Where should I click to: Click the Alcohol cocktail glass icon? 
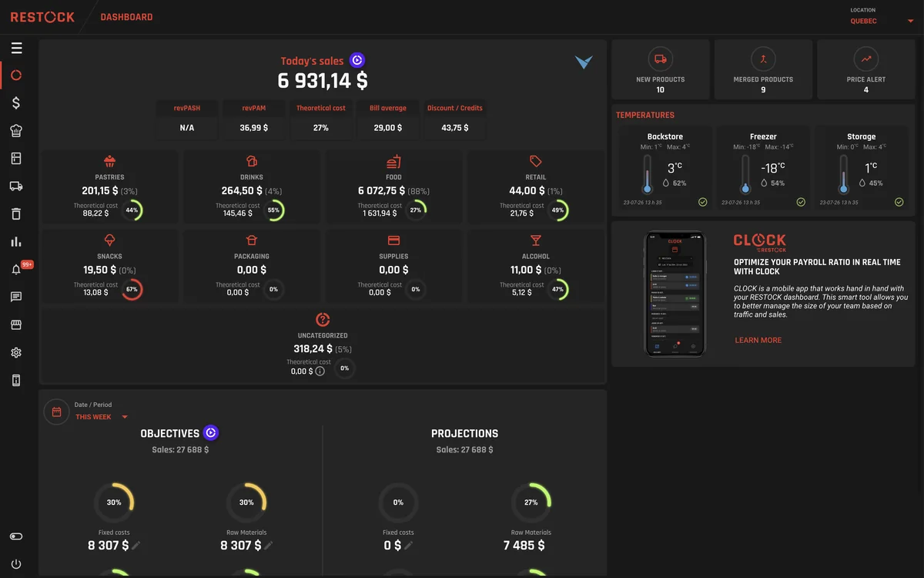pyautogui.click(x=536, y=240)
